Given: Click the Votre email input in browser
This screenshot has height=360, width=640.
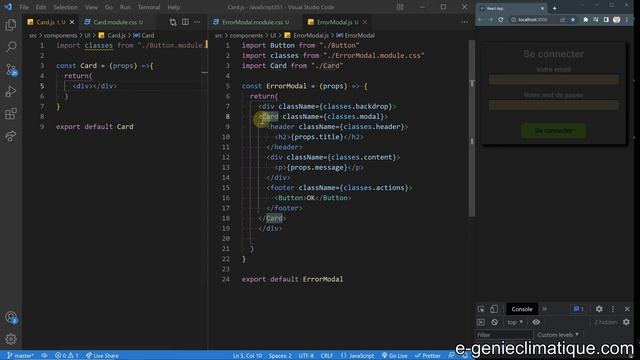Looking at the screenshot, I should point(553,80).
